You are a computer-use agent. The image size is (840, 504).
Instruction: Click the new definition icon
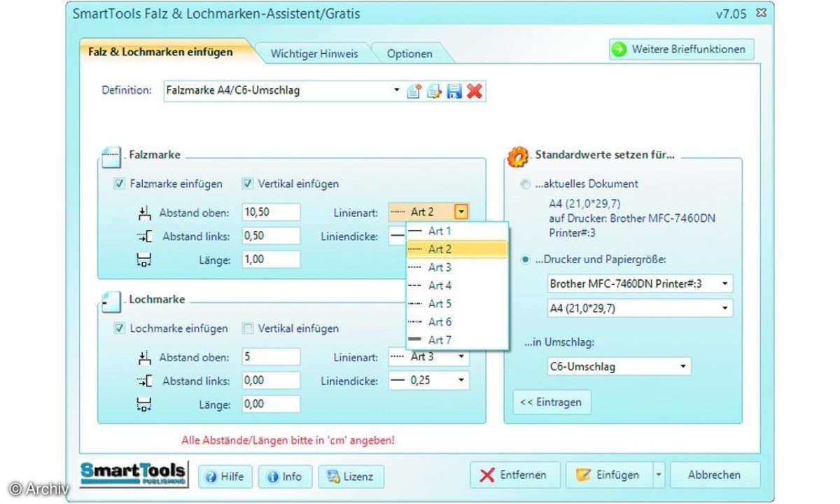tap(414, 91)
